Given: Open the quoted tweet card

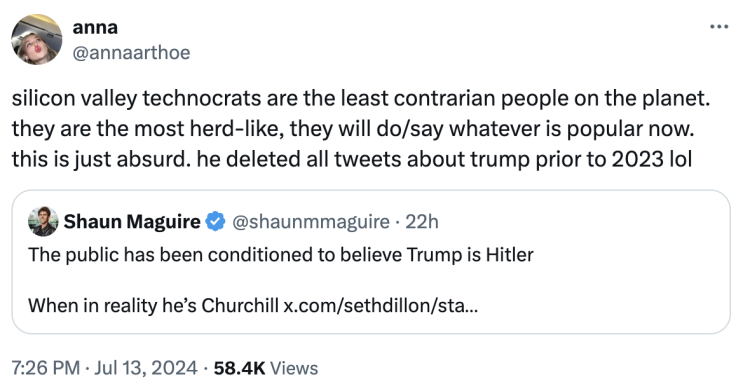Looking at the screenshot, I should click(x=371, y=262).
